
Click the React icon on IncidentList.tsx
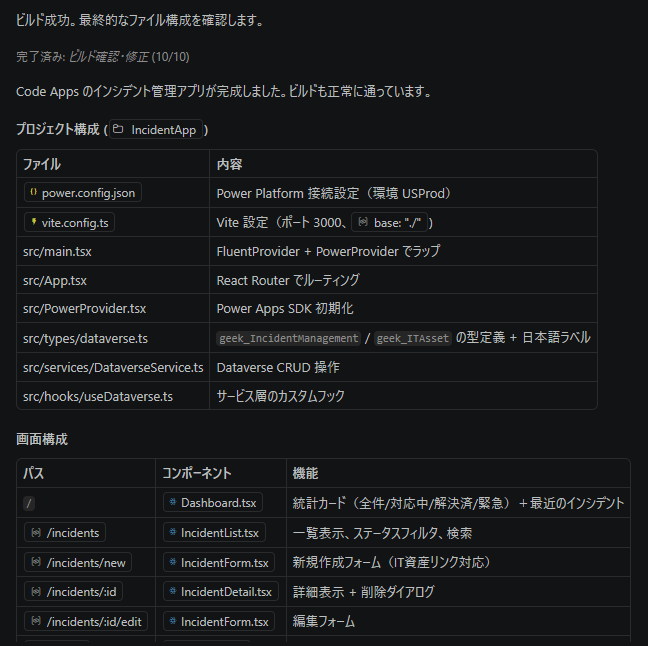pos(172,533)
